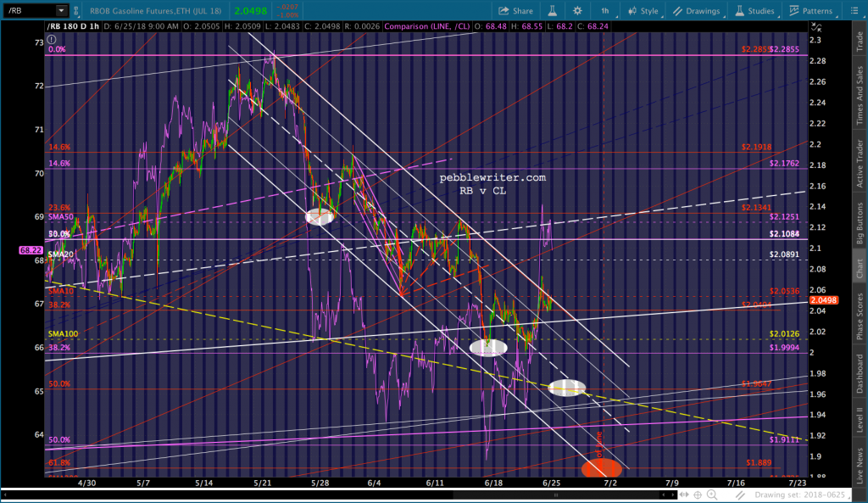Click the symbol link chain icon
868x503 pixels.
coord(76,10)
